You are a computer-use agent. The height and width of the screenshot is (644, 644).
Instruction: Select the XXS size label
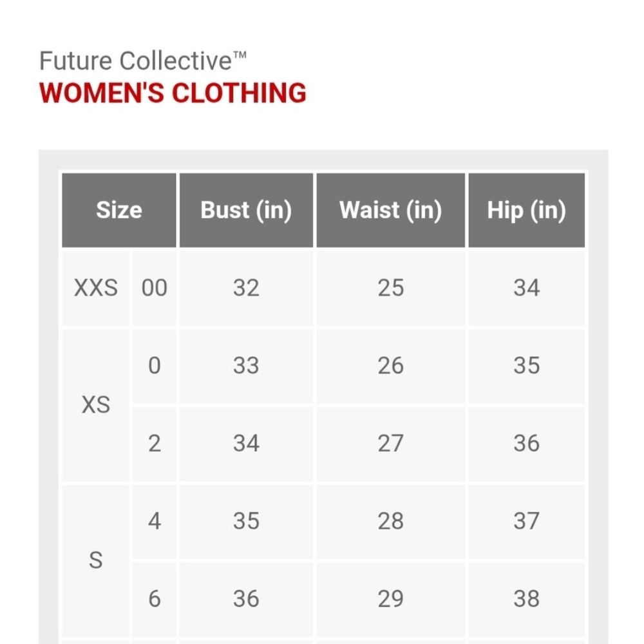coord(96,288)
